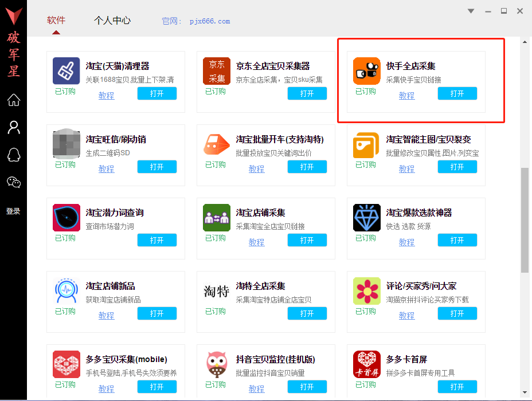Click the 淘特 text logo icon
The height and width of the screenshot is (401, 532).
click(217, 291)
